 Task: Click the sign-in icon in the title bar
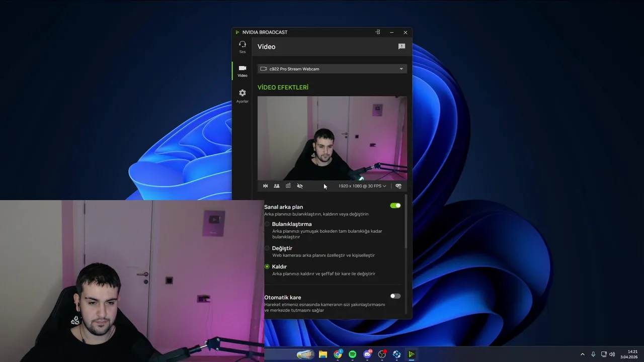pos(378,32)
